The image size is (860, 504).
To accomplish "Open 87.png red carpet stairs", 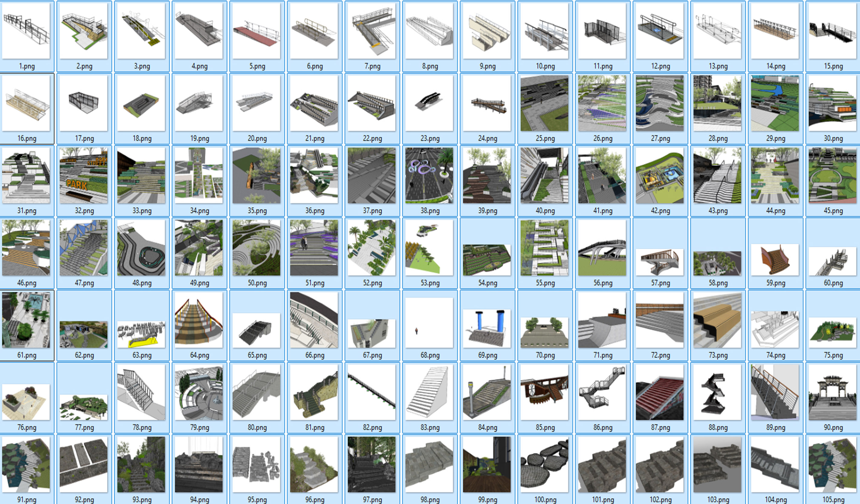I will click(x=660, y=392).
